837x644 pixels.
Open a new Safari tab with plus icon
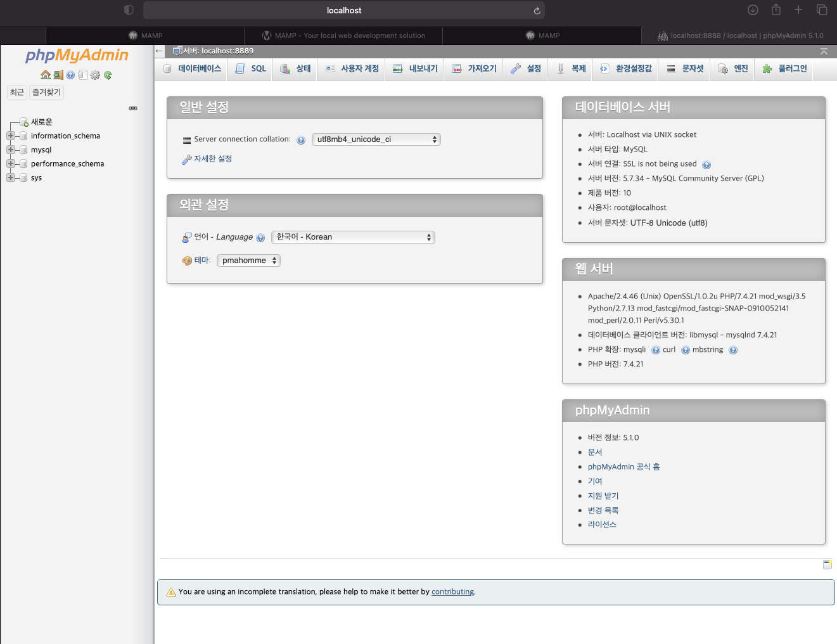(798, 10)
